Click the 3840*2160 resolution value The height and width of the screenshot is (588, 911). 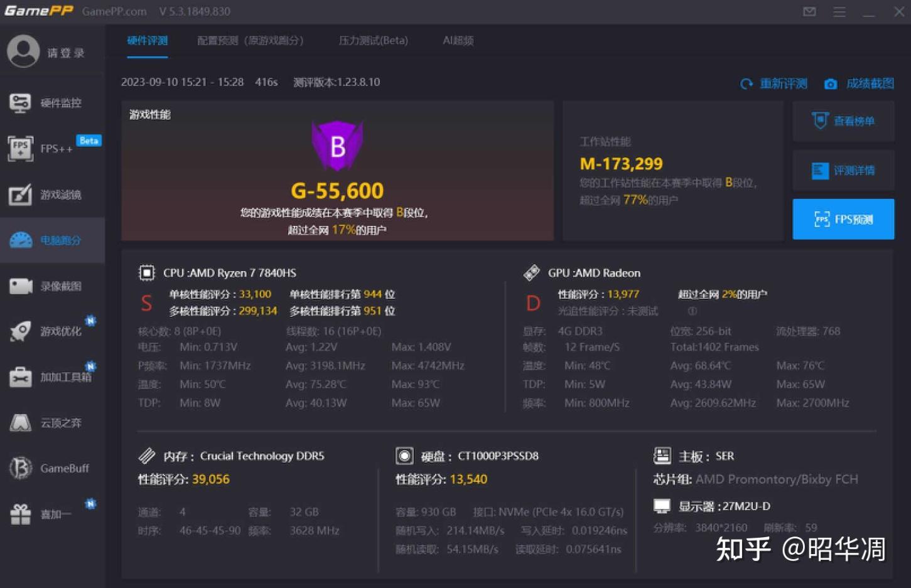point(721,528)
